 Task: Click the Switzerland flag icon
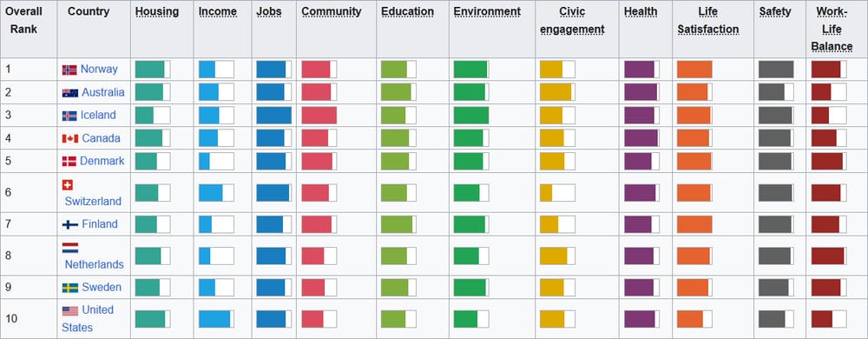(68, 184)
